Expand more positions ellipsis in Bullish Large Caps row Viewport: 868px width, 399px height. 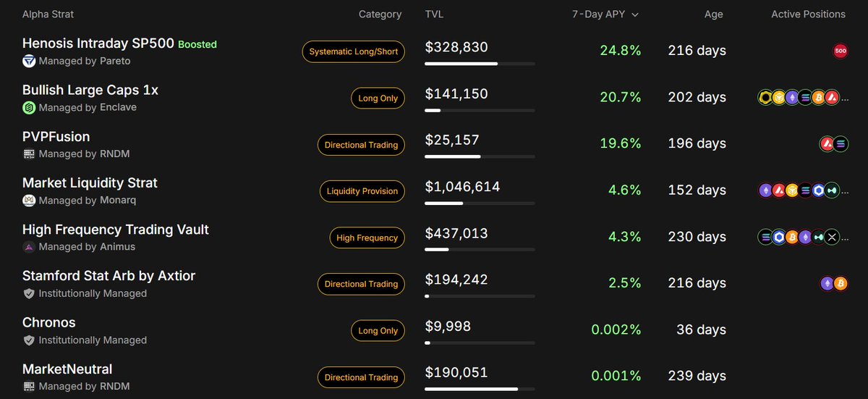click(x=845, y=99)
